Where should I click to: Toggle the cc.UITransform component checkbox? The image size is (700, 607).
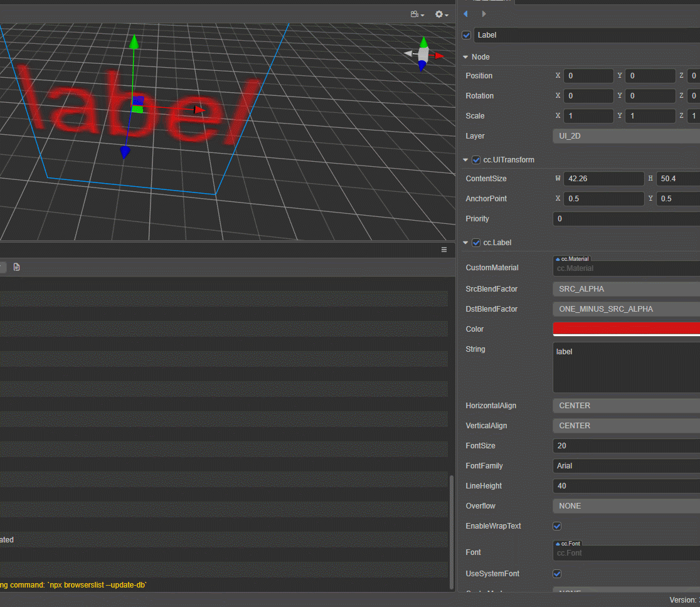pyautogui.click(x=476, y=160)
